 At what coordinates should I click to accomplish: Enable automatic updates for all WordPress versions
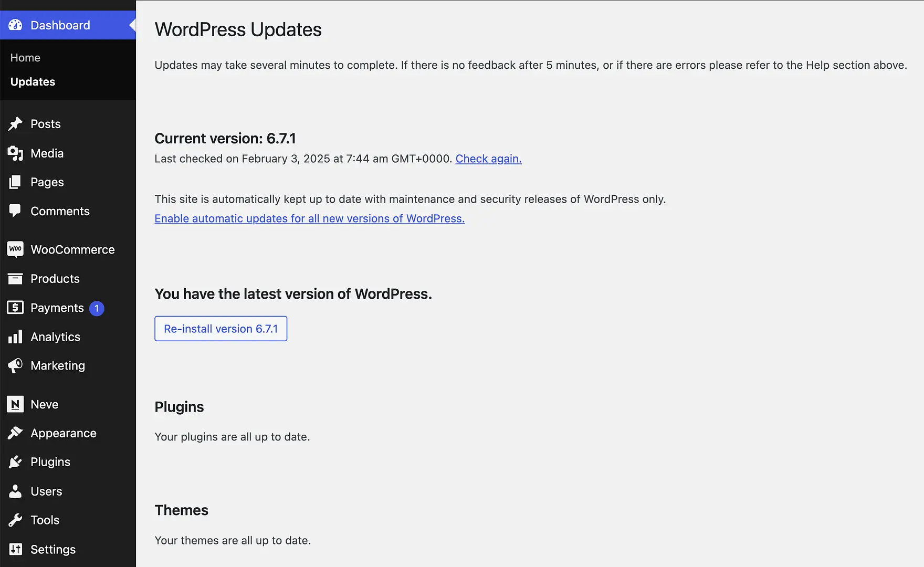click(x=309, y=218)
